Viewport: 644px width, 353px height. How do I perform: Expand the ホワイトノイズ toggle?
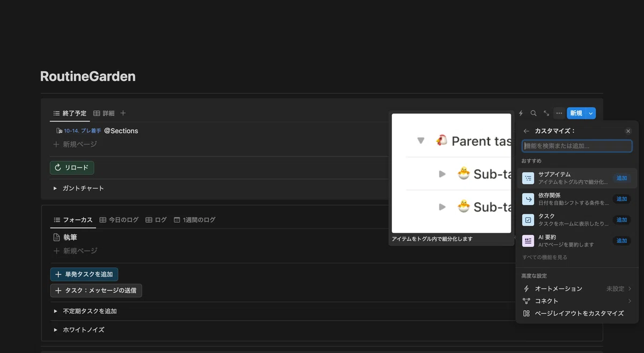tap(55, 330)
